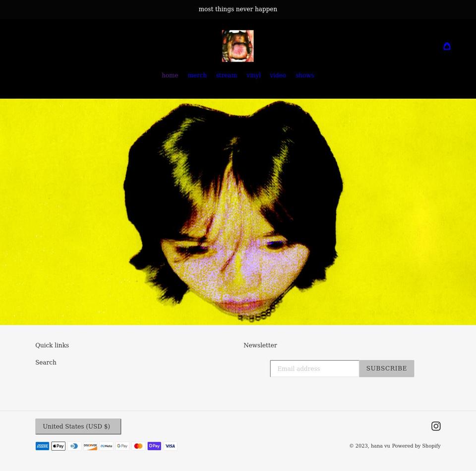Click the American Express payment icon
Viewport: 476px width, 471px height.
[x=42, y=446]
